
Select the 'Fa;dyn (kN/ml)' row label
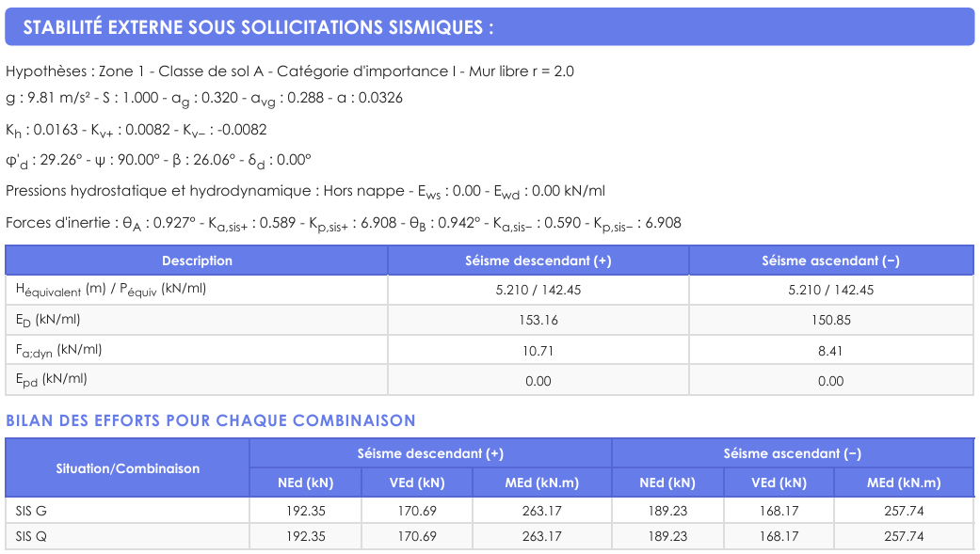point(58,351)
